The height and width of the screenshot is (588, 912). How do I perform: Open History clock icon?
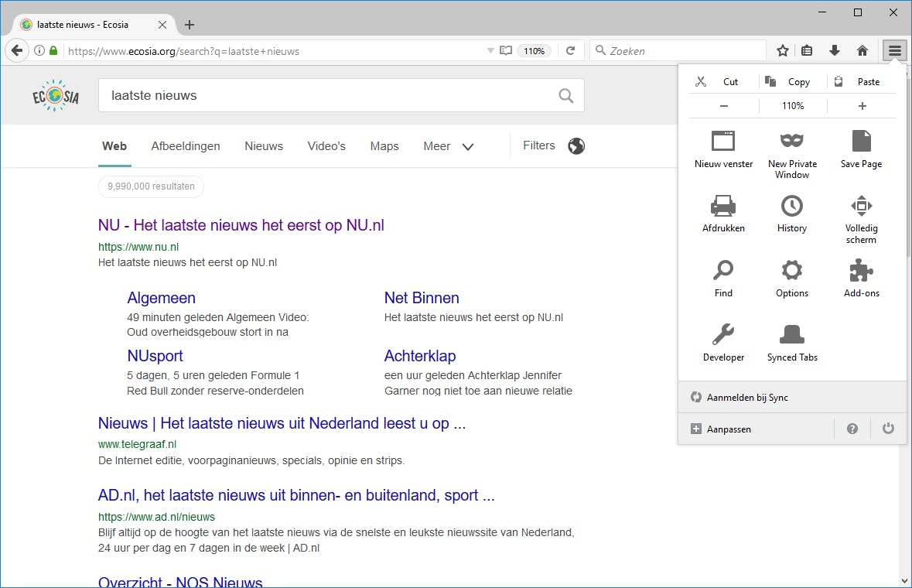791,206
